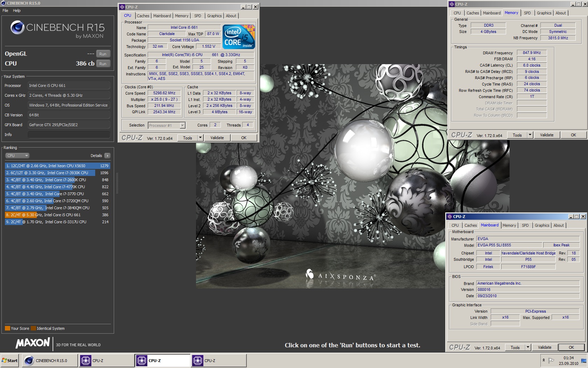588x368 pixels.
Task: Open About tab in Memory window
Action: 561,13
